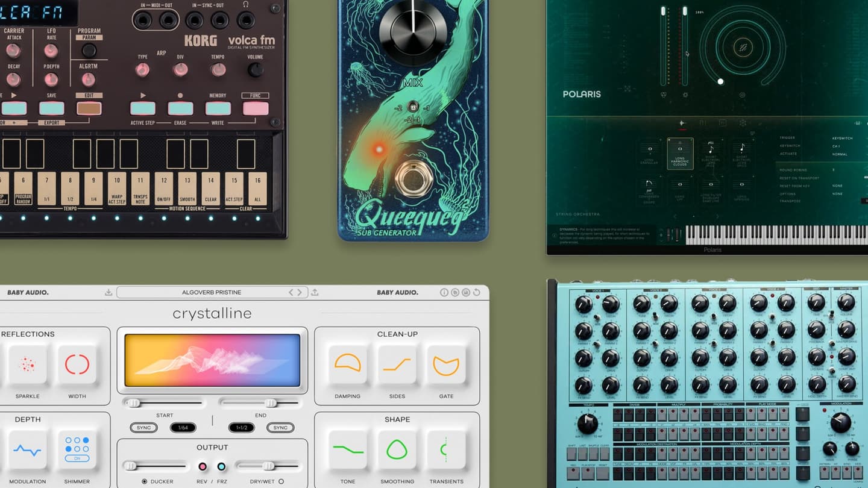This screenshot has height=488, width=868.
Task: Click the Volca FM SAVE button
Action: point(51,108)
